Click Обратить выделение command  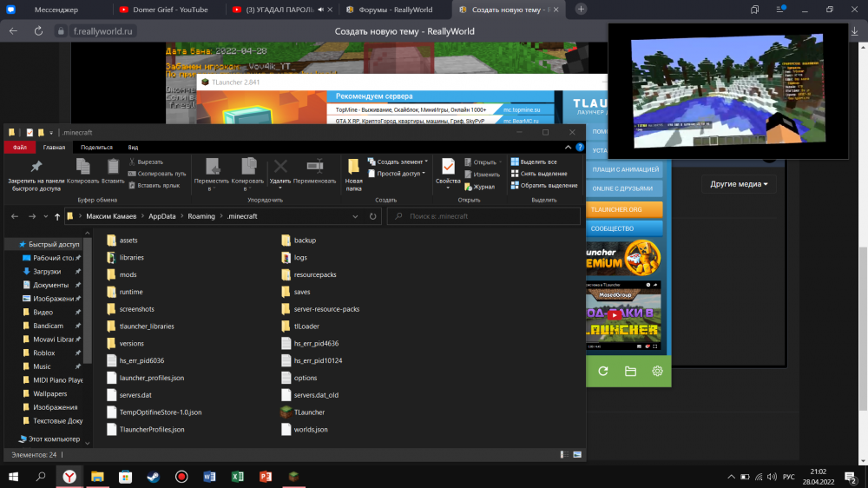pyautogui.click(x=543, y=185)
